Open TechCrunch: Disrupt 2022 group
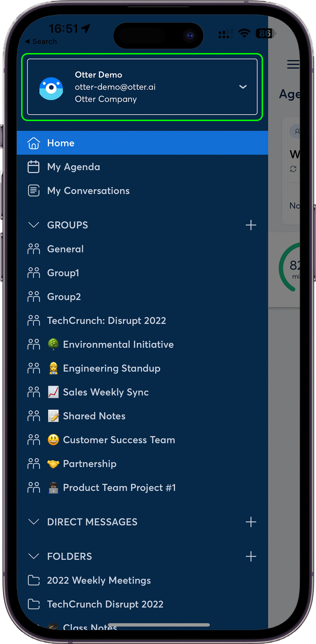Image resolution: width=316 pixels, height=644 pixels. (x=142, y=320)
